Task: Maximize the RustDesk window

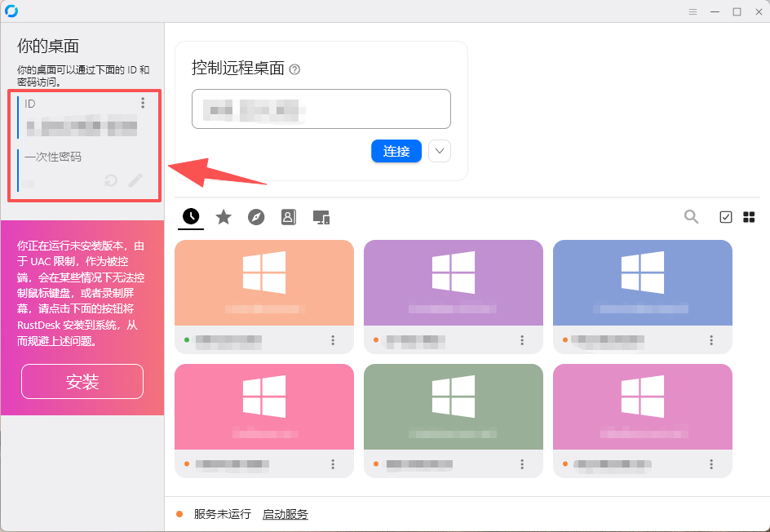Action: (737, 11)
